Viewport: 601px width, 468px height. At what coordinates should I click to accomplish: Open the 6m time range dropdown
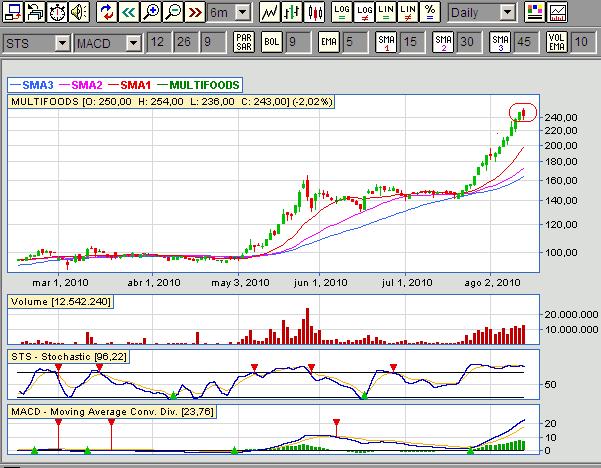point(243,13)
